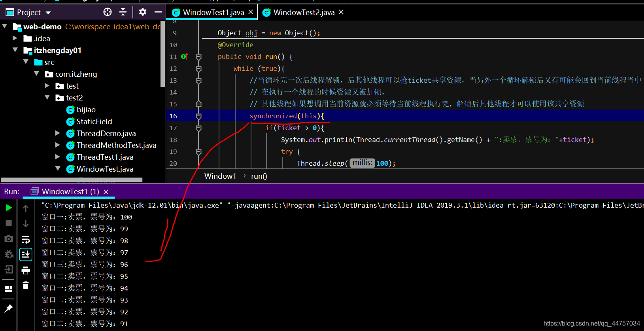Close the WindowTest1.java editor tab

251,12
